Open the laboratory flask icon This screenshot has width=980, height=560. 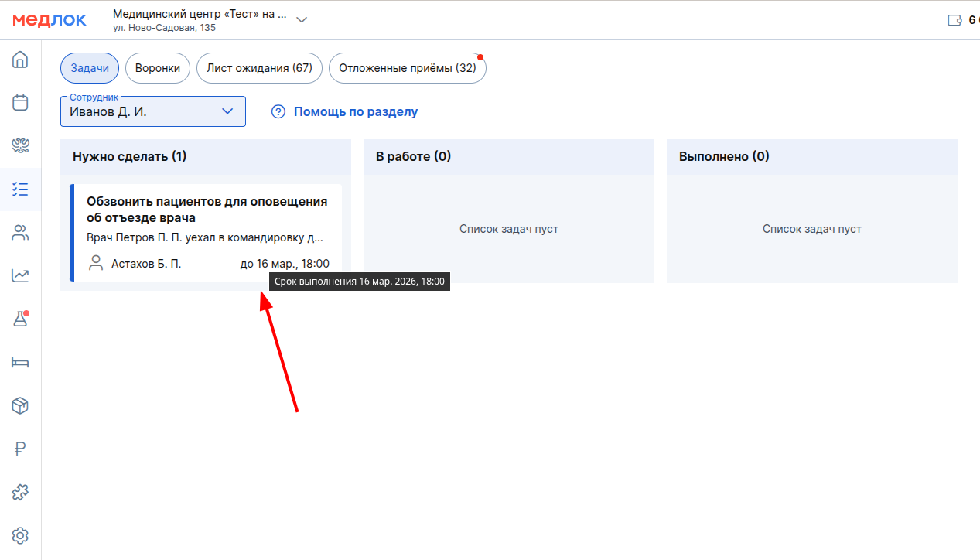[x=20, y=319]
